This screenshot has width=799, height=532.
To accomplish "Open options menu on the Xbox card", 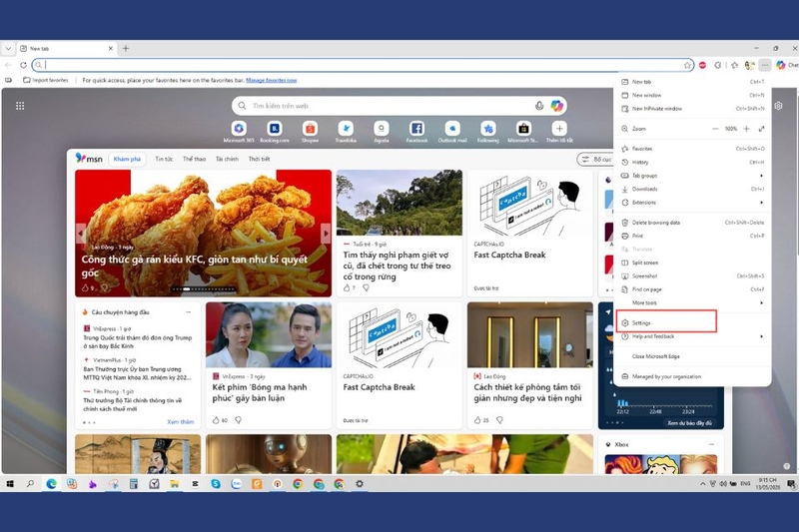I will (x=711, y=444).
